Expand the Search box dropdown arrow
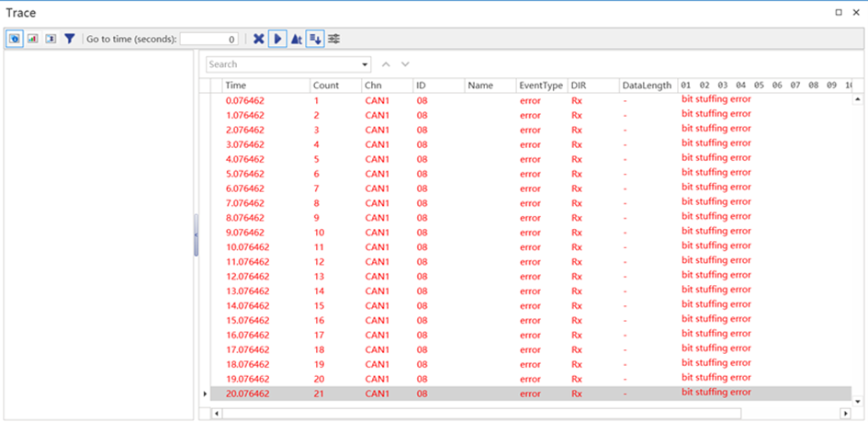Viewport: 868px width, 422px height. 366,64
